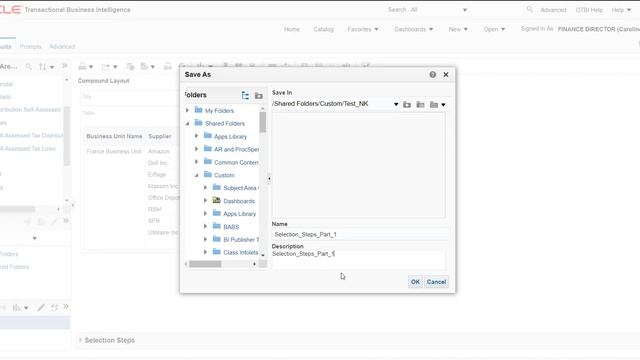Show folder tree view icon in Folders header
The width and height of the screenshot is (640, 360).
pyautogui.click(x=245, y=96)
